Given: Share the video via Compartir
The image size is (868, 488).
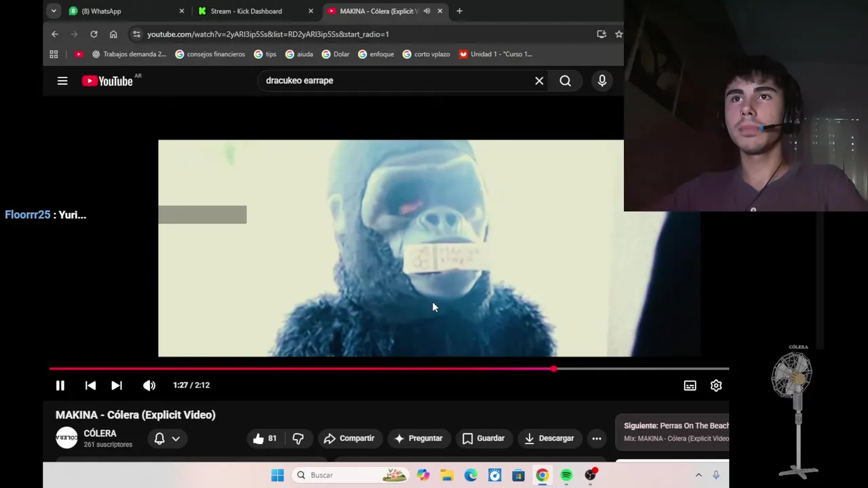Looking at the screenshot, I should coord(349,439).
